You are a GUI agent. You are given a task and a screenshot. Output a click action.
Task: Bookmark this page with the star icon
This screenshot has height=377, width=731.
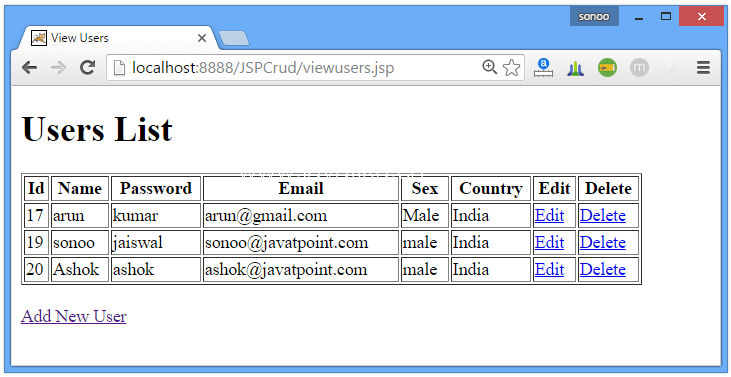click(511, 68)
